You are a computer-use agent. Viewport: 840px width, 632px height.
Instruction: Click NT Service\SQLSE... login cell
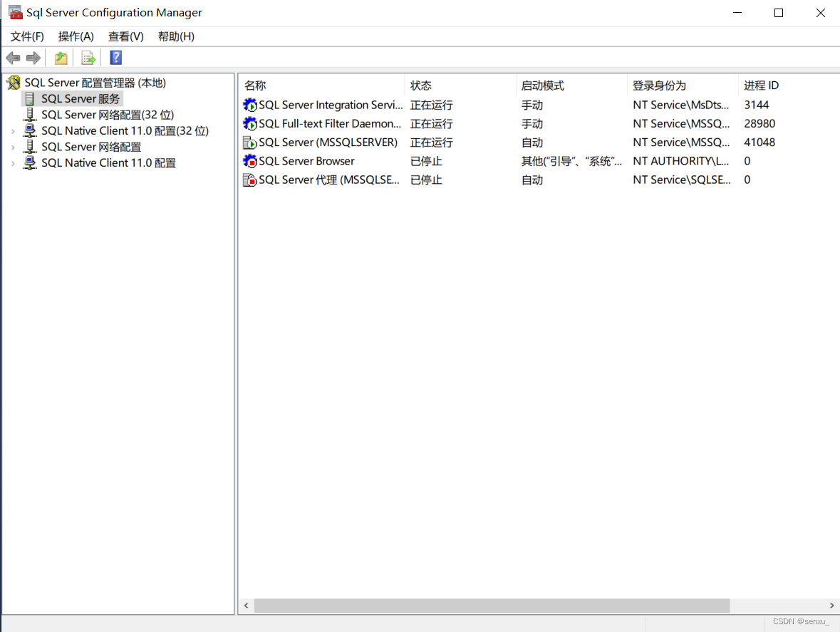[681, 180]
